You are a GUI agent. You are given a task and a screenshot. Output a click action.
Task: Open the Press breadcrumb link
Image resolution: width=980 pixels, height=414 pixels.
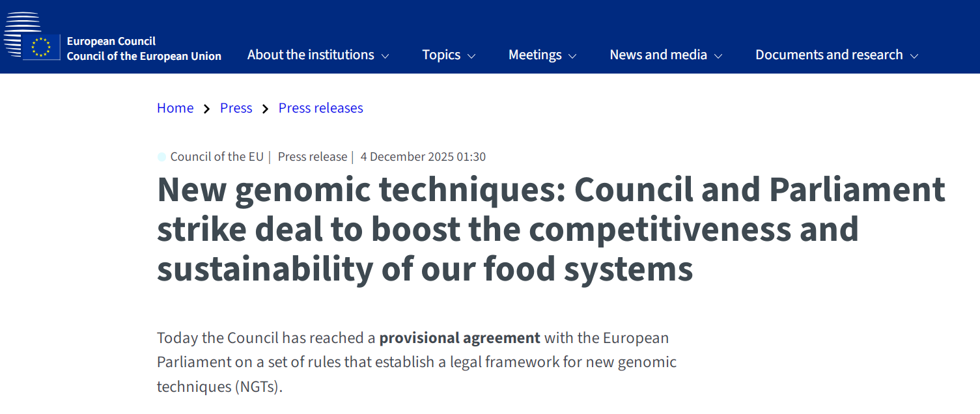click(x=236, y=108)
